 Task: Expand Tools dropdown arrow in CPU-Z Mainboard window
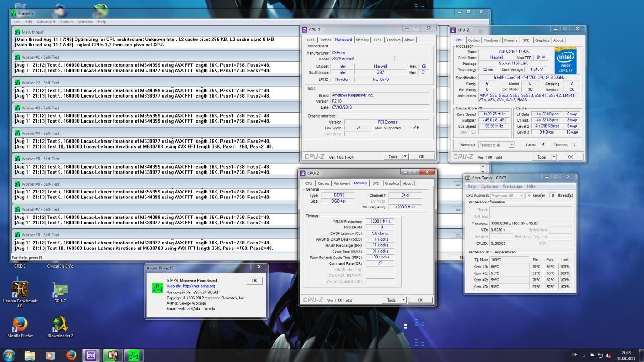[405, 157]
